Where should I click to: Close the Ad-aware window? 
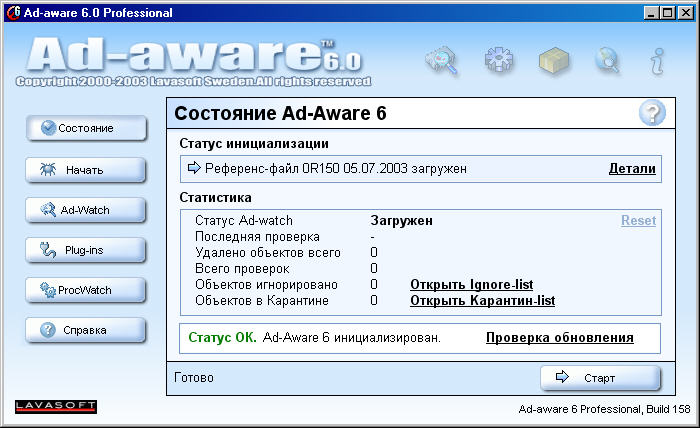pos(686,13)
